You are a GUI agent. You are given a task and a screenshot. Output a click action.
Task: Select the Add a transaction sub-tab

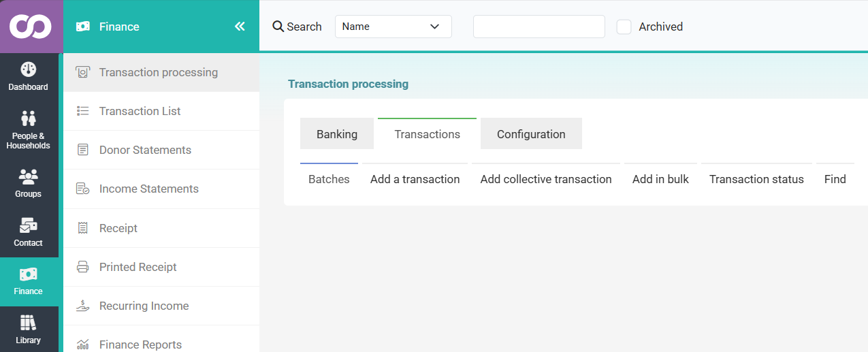pyautogui.click(x=415, y=179)
